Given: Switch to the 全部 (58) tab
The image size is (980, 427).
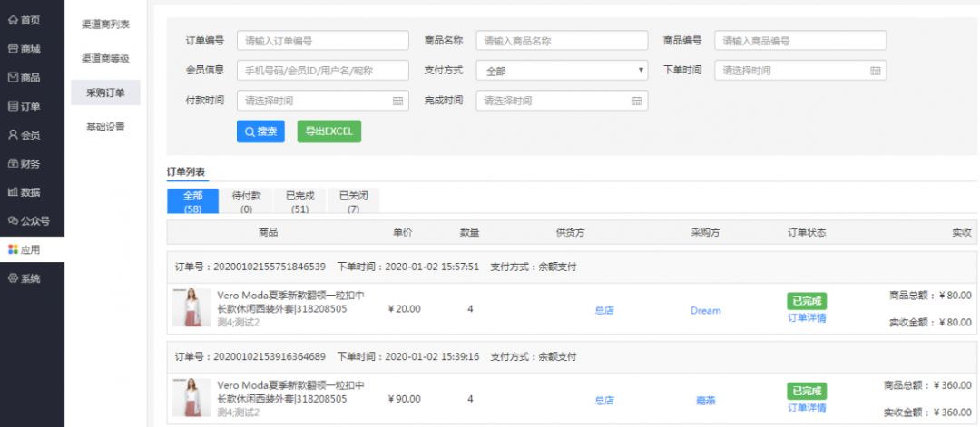Looking at the screenshot, I should coord(193,201).
